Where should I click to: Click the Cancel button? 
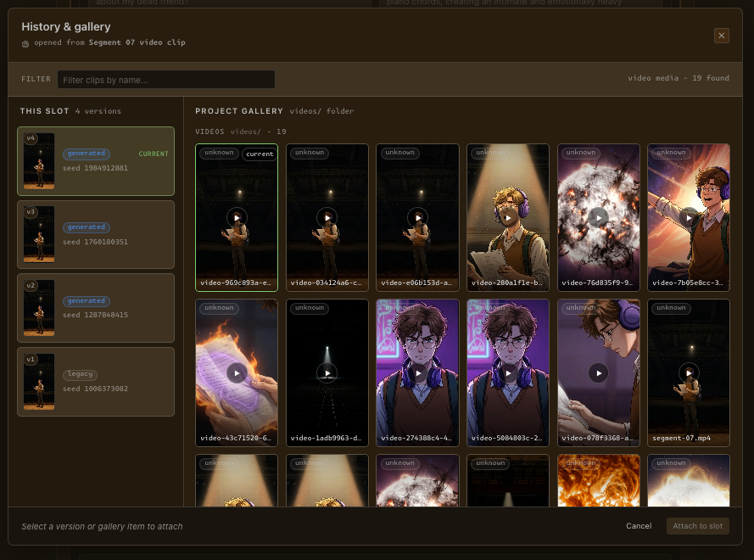point(639,526)
